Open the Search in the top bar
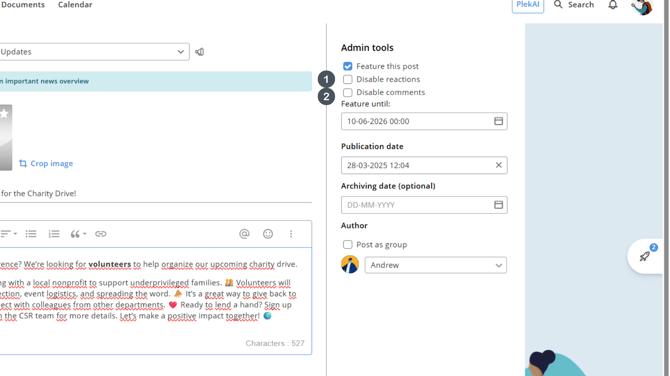The height and width of the screenshot is (376, 670). point(574,5)
